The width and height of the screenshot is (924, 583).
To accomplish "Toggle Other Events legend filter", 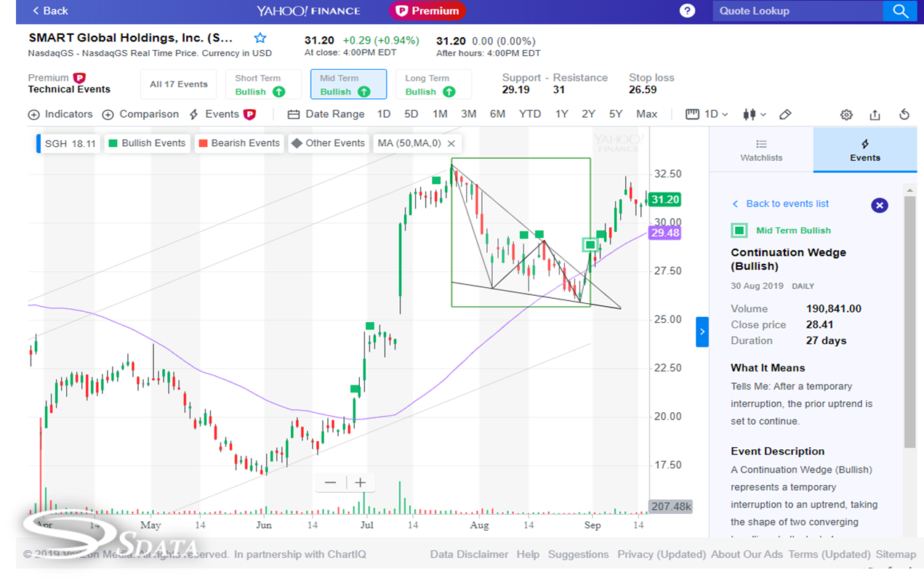I will (x=328, y=143).
